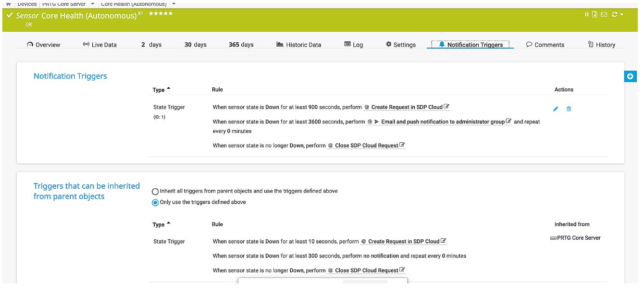The height and width of the screenshot is (294, 644).
Task: Select 'Inherit all triggers from parent objects' option
Action: click(155, 191)
